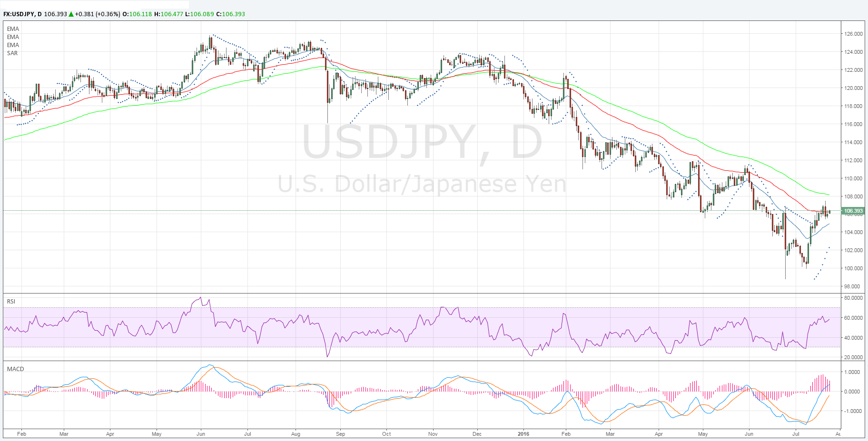Screen dimensions: 868x441
Task: Click the 0.0000 MACD axis label
Action: (852, 392)
